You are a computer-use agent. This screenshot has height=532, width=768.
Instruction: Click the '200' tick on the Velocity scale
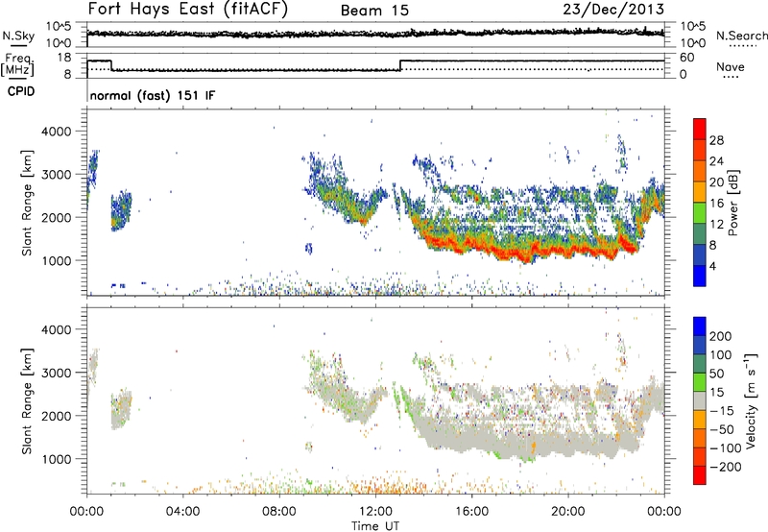point(720,336)
